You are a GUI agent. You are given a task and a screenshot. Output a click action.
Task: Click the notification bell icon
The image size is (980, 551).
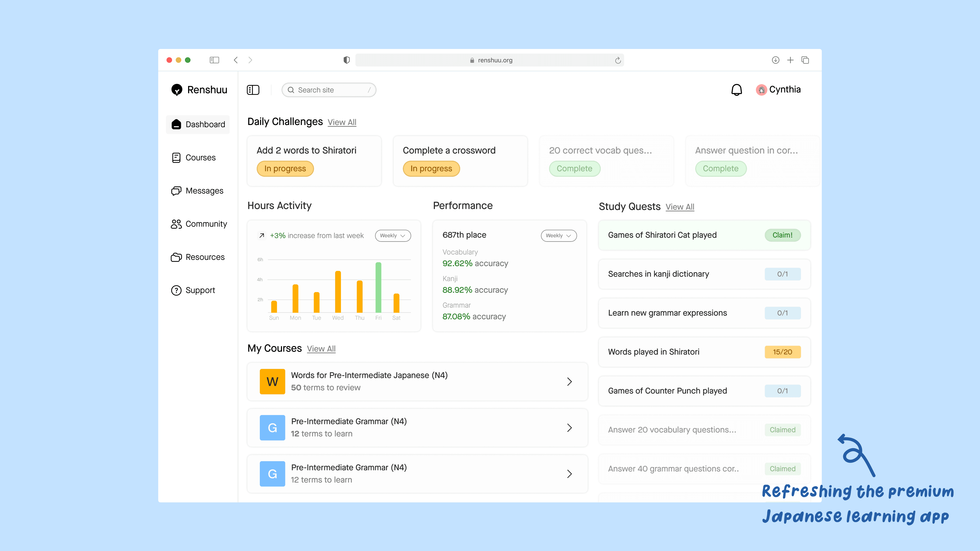click(737, 90)
